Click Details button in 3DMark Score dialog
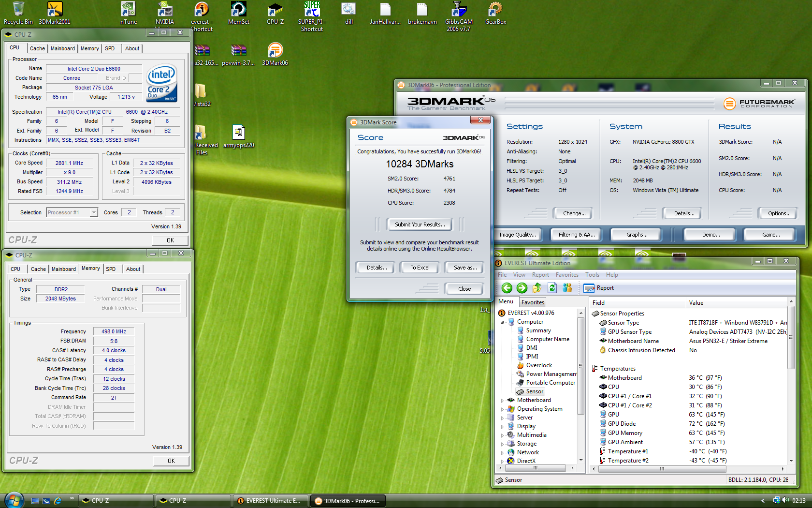Viewport: 812px width, 508px height. coord(377,268)
